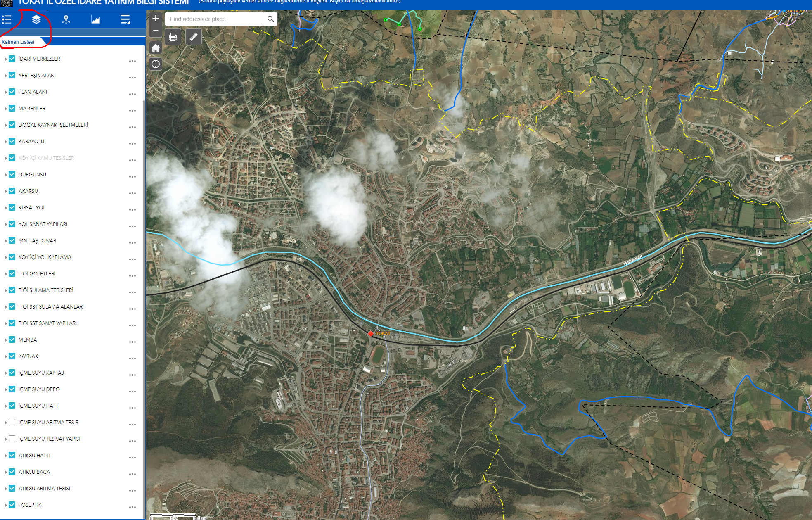Print the map with printer icon

coord(173,37)
